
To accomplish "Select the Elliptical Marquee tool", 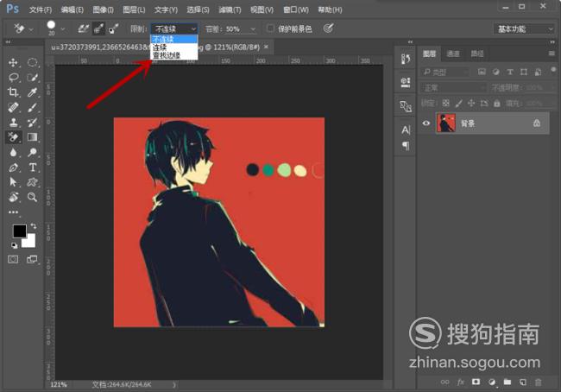I will coord(32,63).
